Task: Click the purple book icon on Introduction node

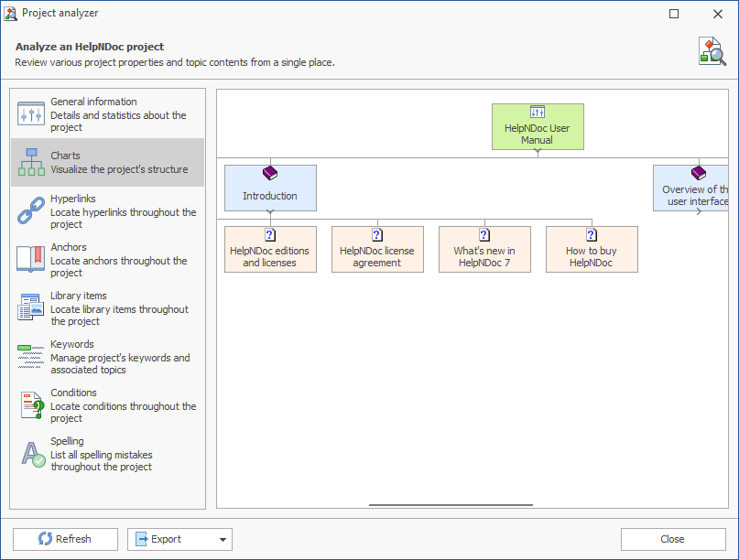Action: pyautogui.click(x=270, y=173)
